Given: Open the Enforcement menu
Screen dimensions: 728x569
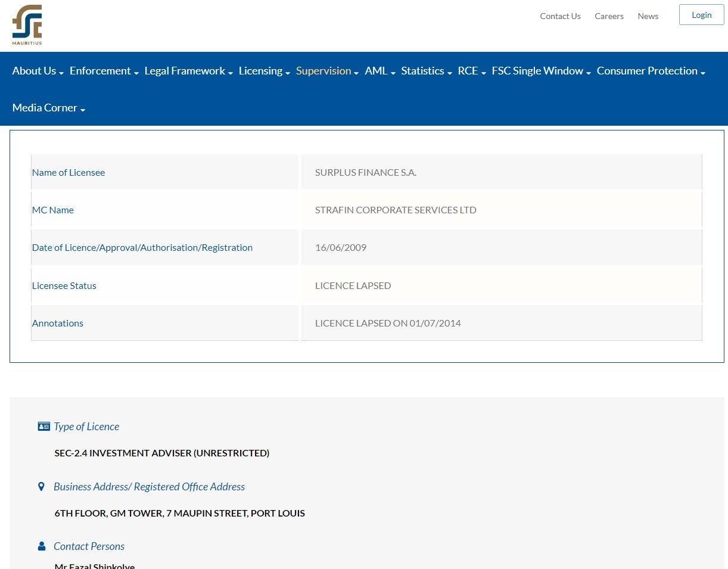Looking at the screenshot, I should pos(104,71).
